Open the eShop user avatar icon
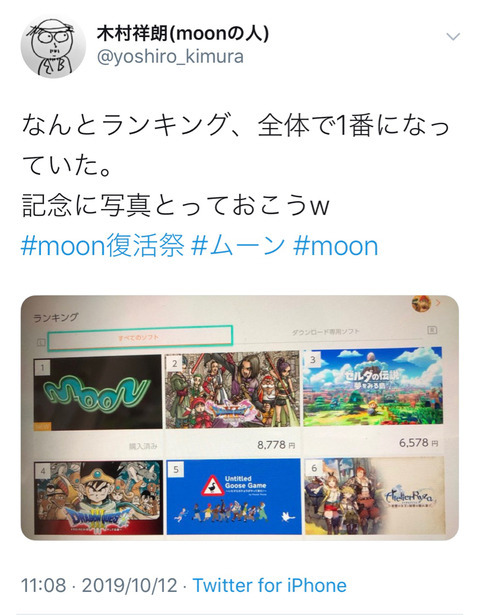 421,304
